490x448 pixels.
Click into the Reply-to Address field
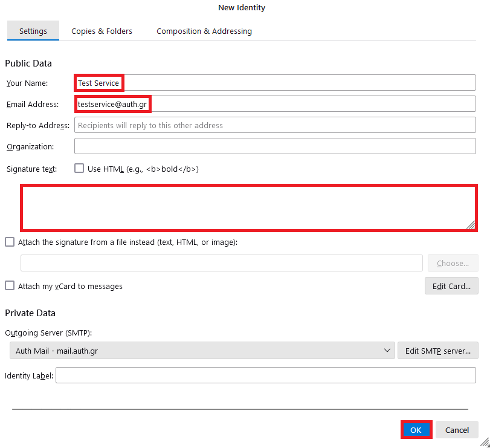[275, 125]
